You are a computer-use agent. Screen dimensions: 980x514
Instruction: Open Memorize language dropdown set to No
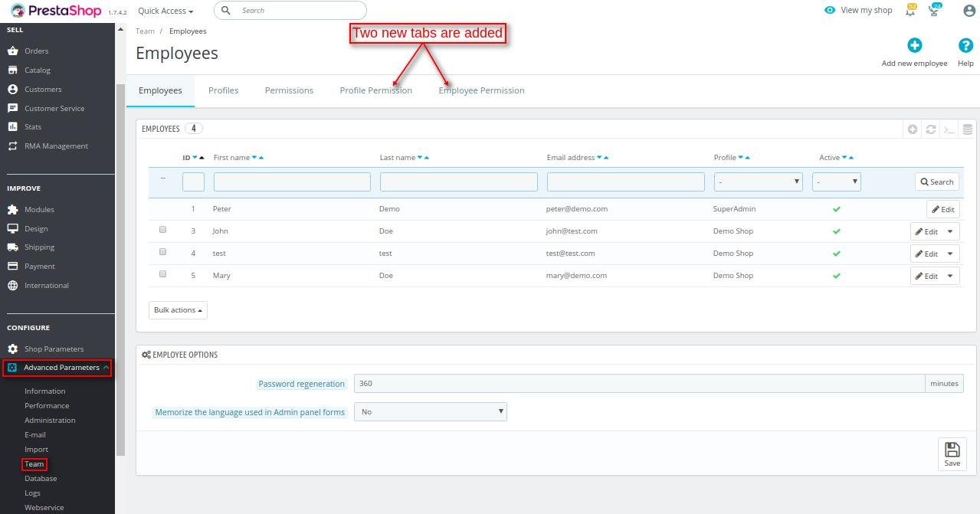[x=431, y=411]
